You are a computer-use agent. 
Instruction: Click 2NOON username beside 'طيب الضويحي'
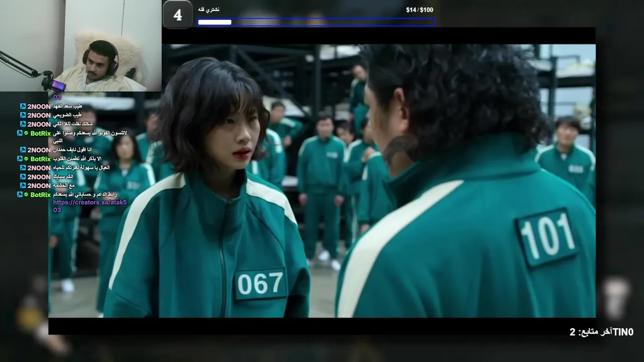pos(39,115)
